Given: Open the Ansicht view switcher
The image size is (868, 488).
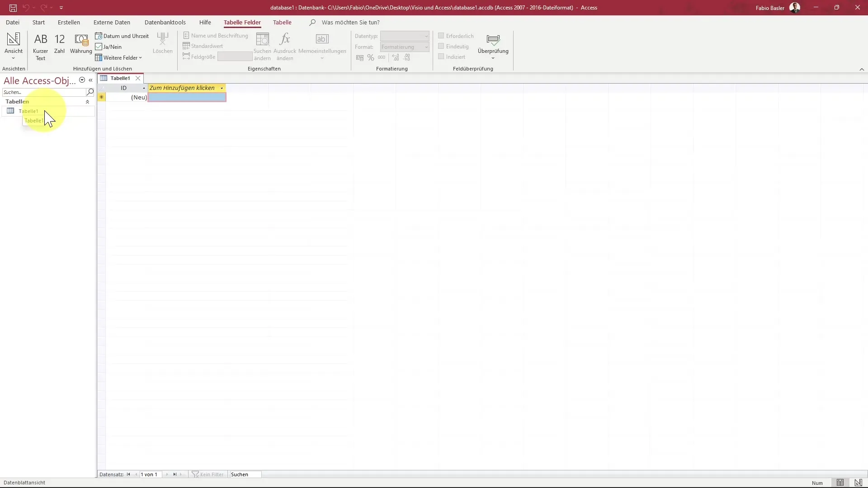Looking at the screenshot, I should click(14, 46).
